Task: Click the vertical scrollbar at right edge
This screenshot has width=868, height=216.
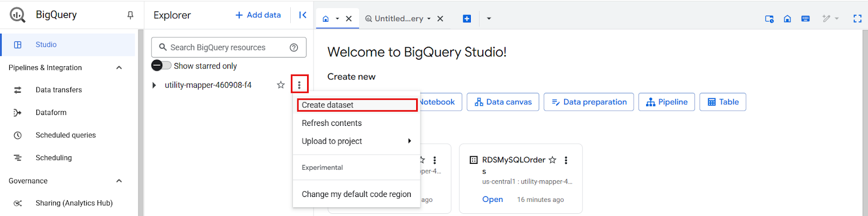Action: (865, 123)
